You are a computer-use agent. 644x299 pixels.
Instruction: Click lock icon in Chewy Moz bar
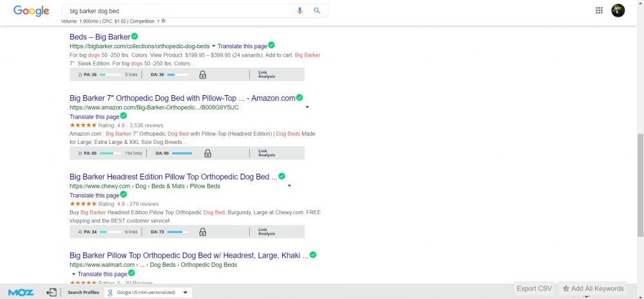click(x=203, y=232)
